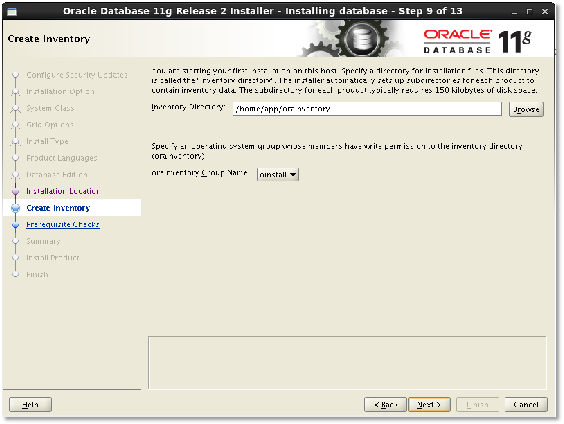Image resolution: width=564 pixels, height=424 pixels.
Task: Open the Help dialog
Action: 30,405
